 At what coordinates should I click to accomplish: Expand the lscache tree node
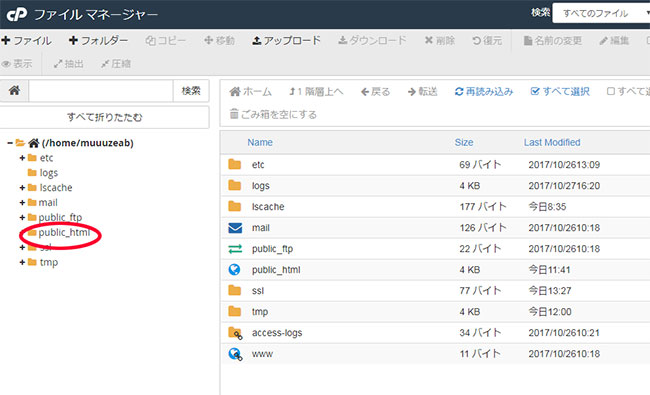pos(22,188)
